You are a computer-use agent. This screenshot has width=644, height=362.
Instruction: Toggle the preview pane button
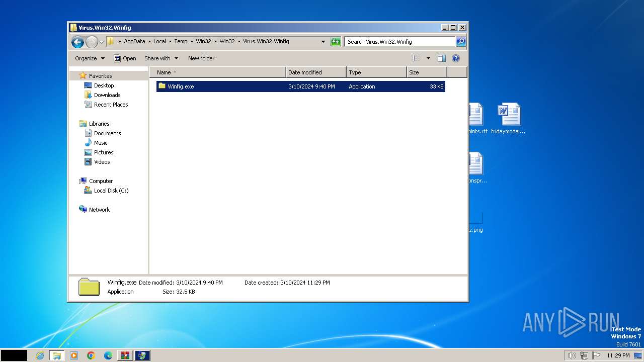click(x=441, y=58)
